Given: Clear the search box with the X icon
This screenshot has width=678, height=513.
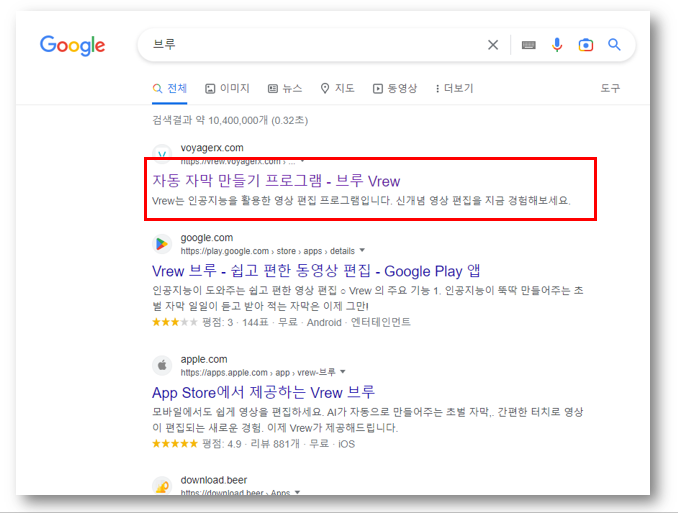Looking at the screenshot, I should [x=493, y=45].
